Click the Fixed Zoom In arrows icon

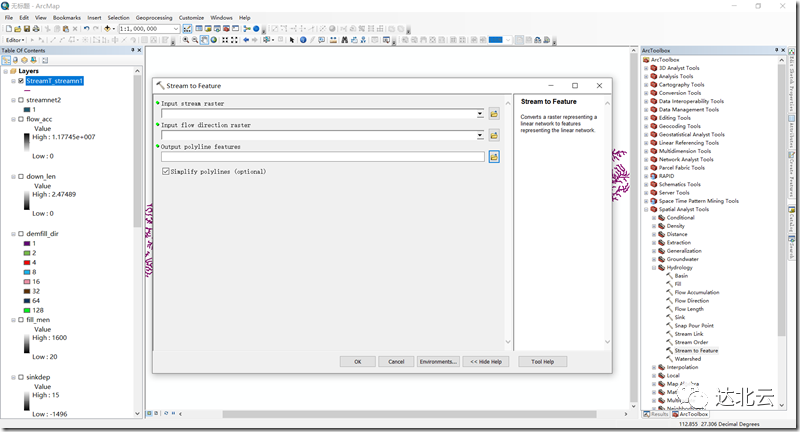[224, 40]
